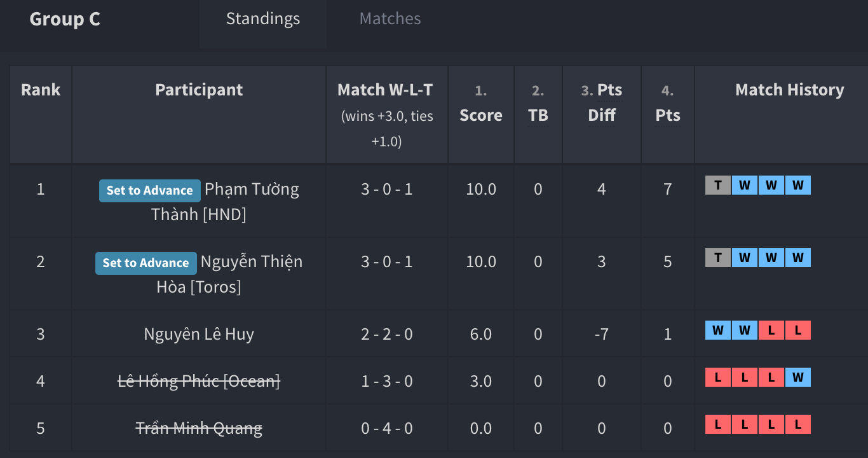Screen dimensions: 868x458
Task: Click Set to Advance badge for Phạm Tường Thành
Action: (150, 190)
